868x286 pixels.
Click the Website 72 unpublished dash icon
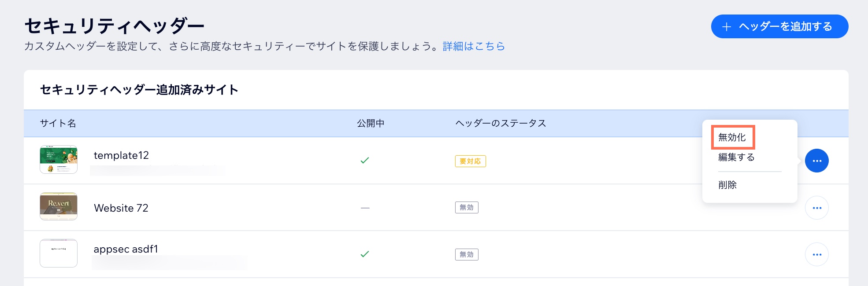(x=365, y=208)
